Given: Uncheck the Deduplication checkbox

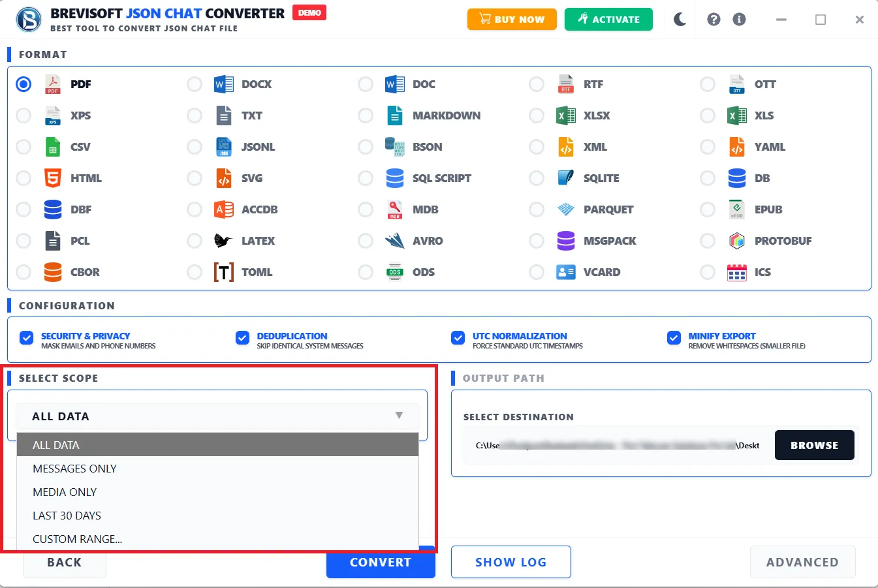Looking at the screenshot, I should pyautogui.click(x=242, y=337).
